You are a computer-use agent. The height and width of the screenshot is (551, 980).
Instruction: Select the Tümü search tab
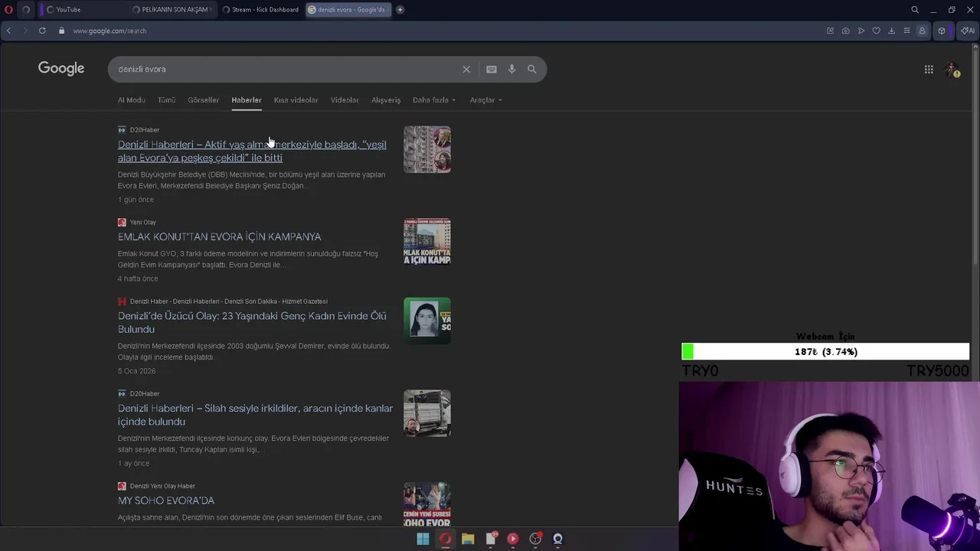[166, 100]
